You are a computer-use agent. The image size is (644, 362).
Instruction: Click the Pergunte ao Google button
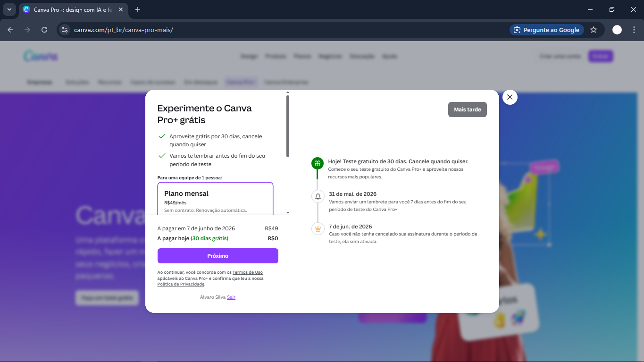[x=547, y=30]
